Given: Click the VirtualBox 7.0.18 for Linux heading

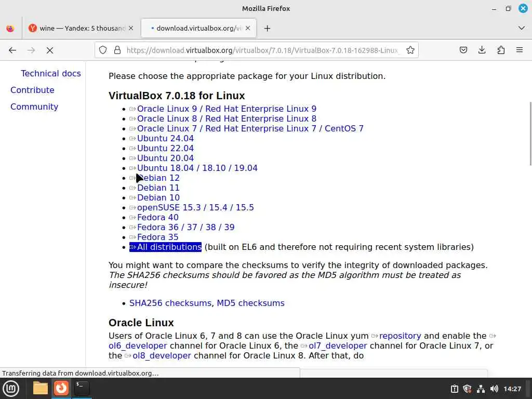Looking at the screenshot, I should [177, 96].
